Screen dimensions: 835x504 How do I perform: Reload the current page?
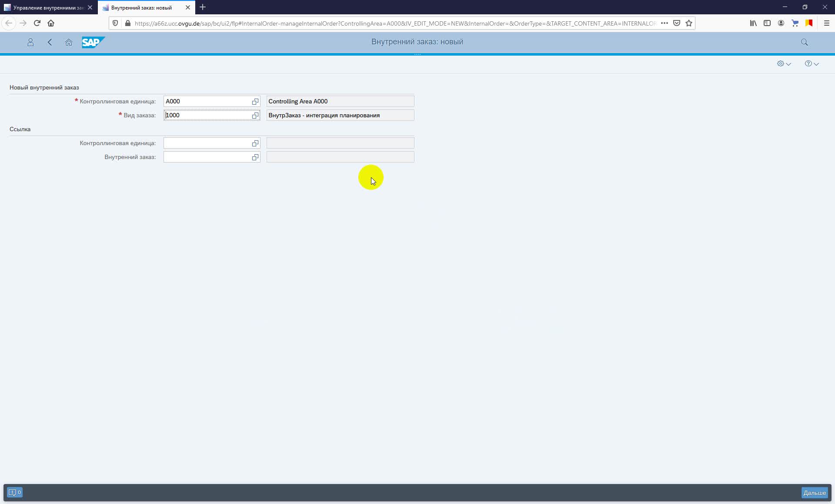pos(37,23)
